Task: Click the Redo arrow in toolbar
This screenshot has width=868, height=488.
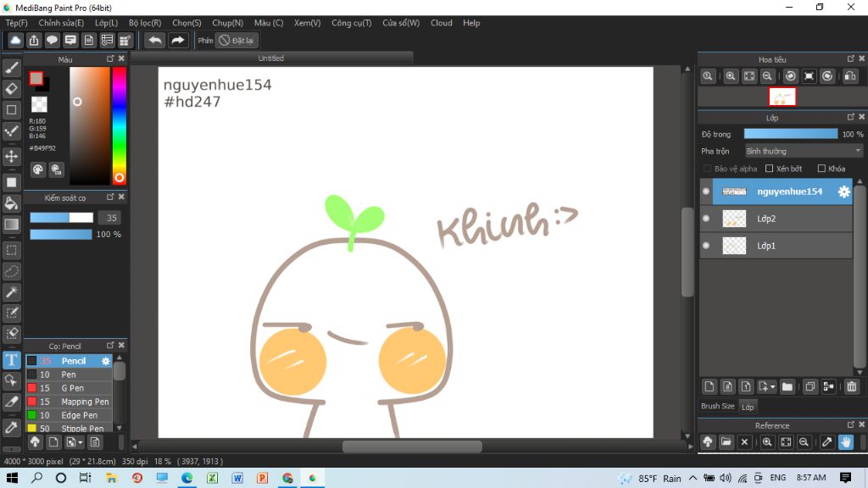Action: point(178,41)
